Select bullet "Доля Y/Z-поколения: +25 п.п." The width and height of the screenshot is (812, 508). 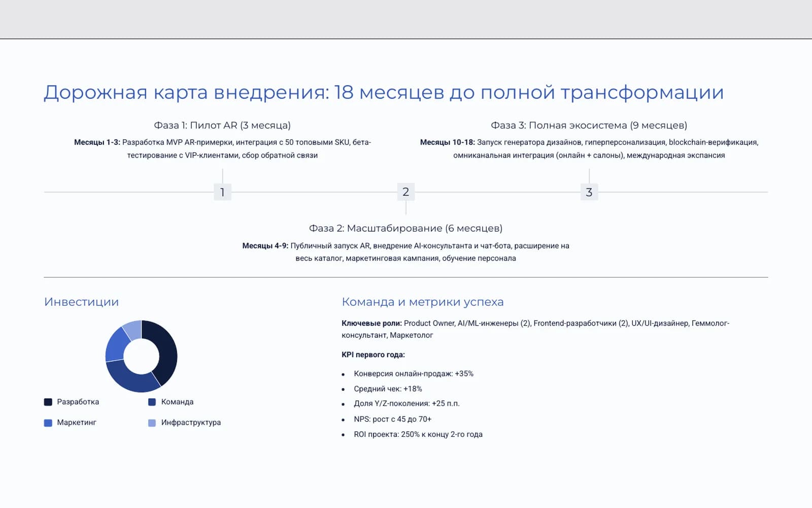click(407, 404)
